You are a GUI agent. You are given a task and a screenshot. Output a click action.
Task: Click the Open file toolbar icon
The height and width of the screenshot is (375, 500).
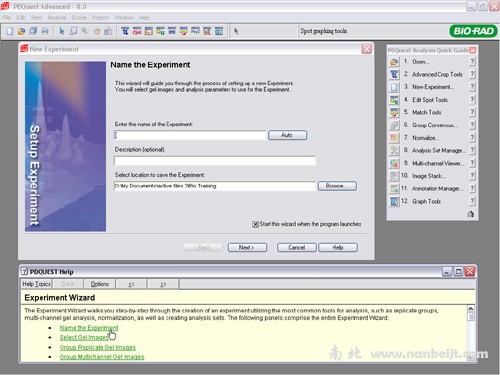click(21, 31)
